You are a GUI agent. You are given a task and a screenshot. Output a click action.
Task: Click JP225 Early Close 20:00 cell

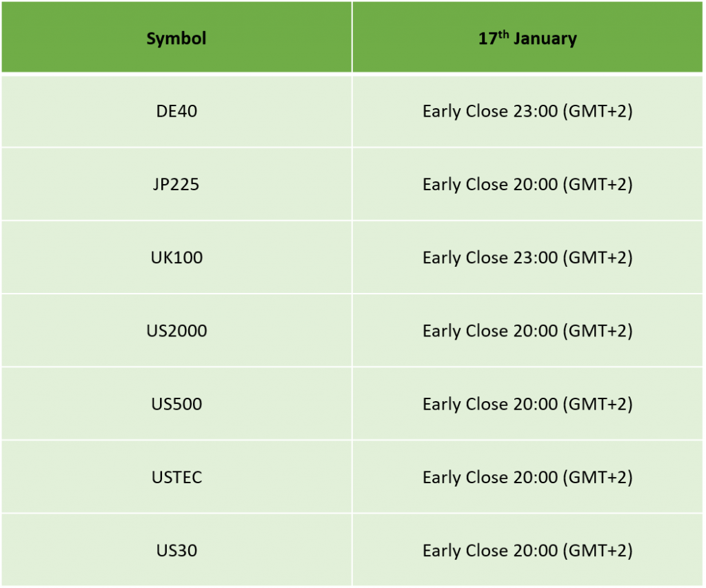point(527,185)
